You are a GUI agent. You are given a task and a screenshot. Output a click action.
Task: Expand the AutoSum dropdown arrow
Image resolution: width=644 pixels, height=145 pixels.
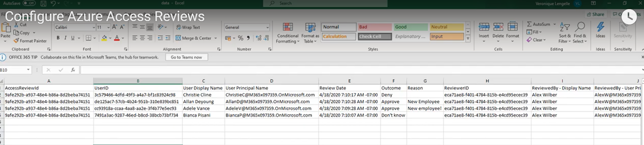555,24
